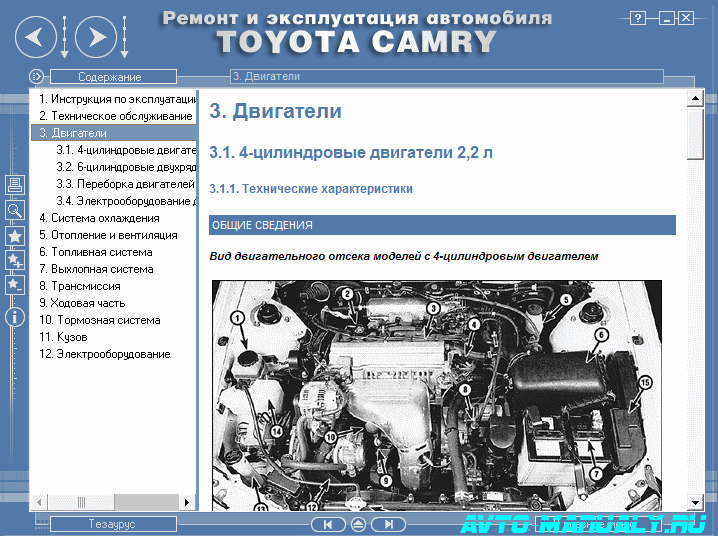Click the large forward arrow button
718x536 pixels.
click(x=95, y=38)
